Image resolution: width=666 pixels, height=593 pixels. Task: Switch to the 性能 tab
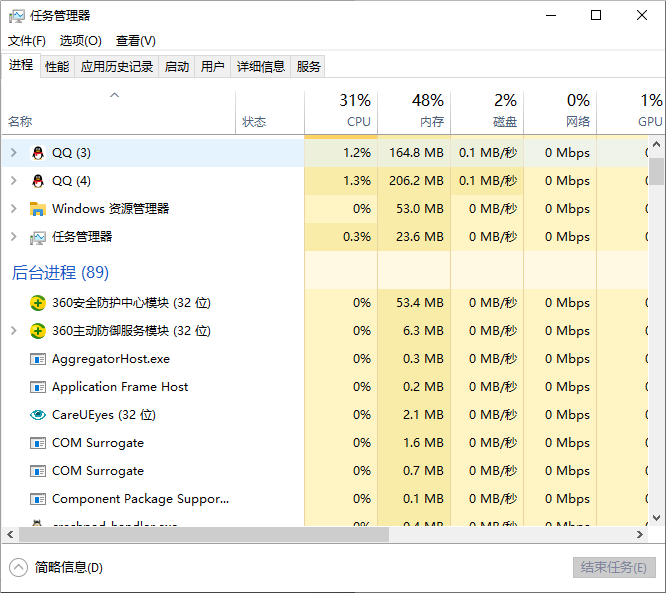tap(57, 67)
